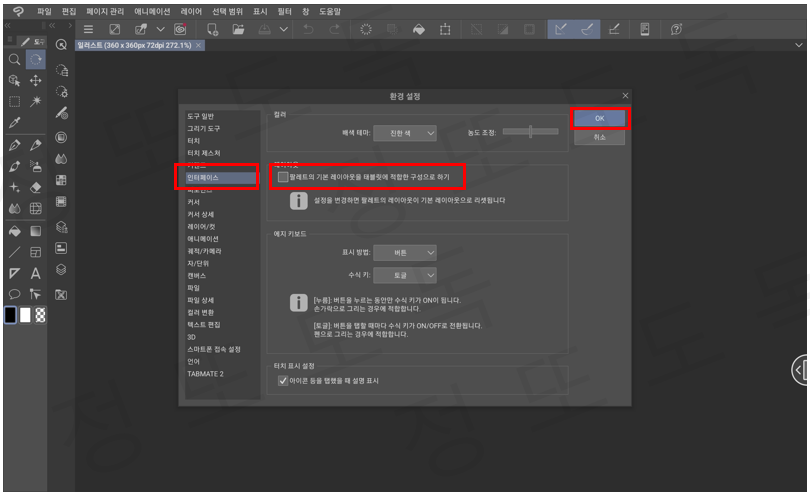
Task: Toggle Snap to Ruler in command bar
Action: click(560, 29)
